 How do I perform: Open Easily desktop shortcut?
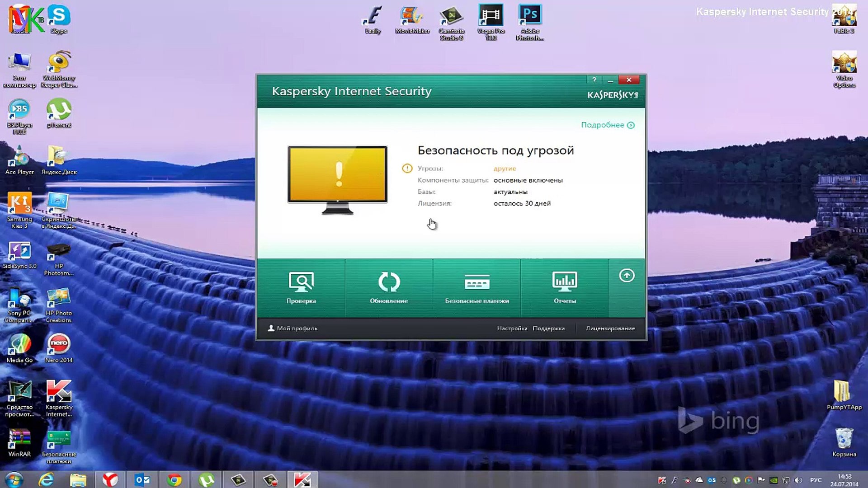point(373,19)
